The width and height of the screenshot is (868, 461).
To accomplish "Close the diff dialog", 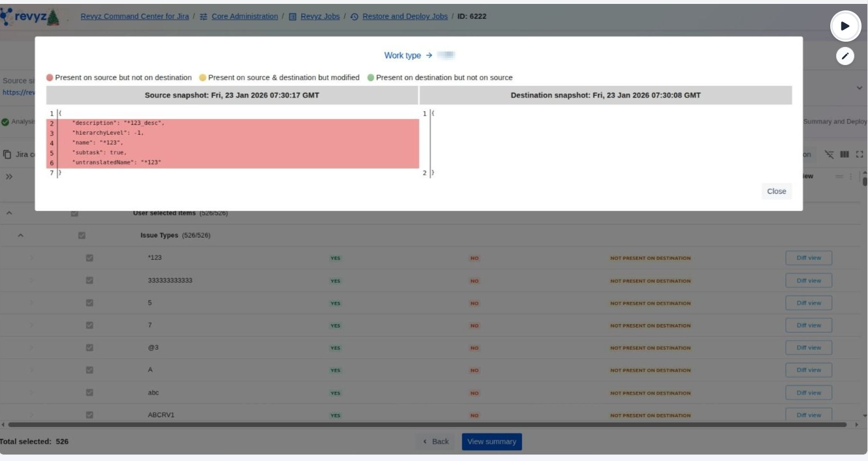I will click(x=776, y=191).
